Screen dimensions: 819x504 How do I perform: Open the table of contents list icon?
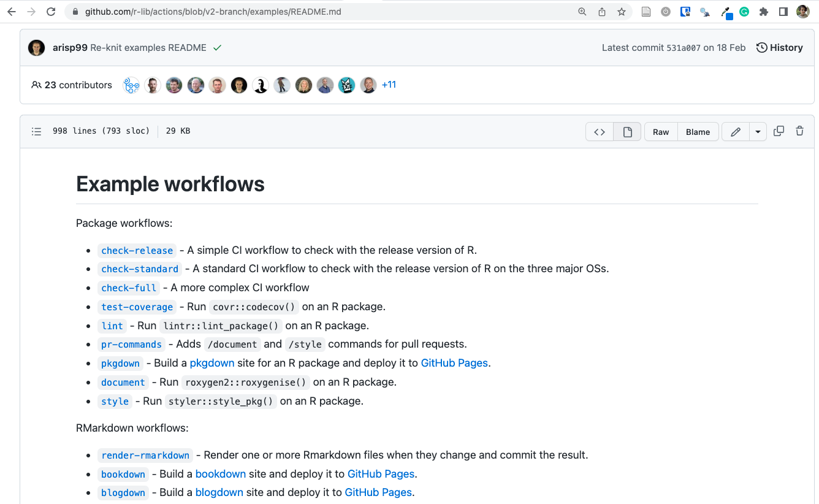pyautogui.click(x=37, y=131)
